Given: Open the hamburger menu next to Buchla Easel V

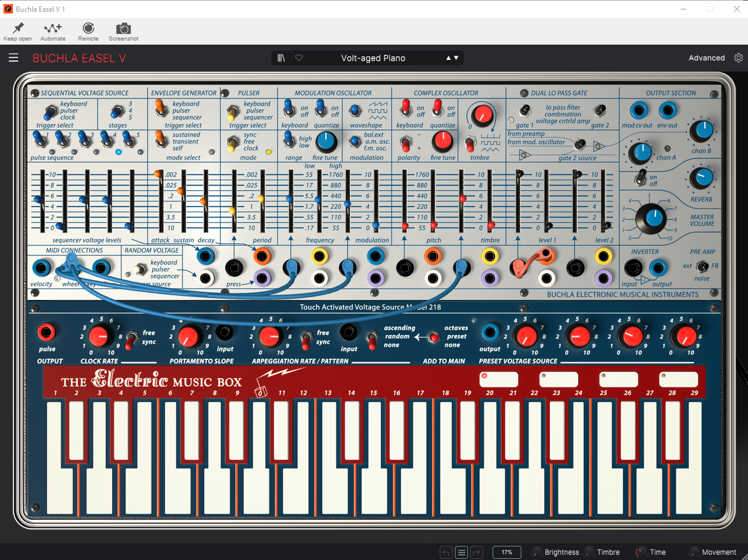Looking at the screenshot, I should tap(14, 58).
